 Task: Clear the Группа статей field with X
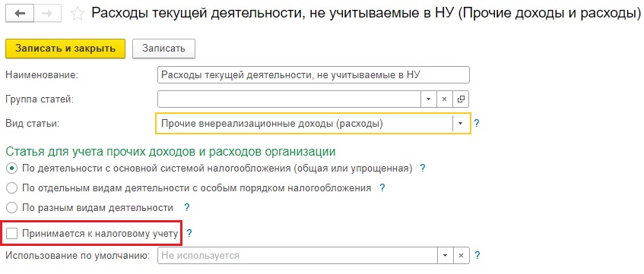tap(445, 99)
